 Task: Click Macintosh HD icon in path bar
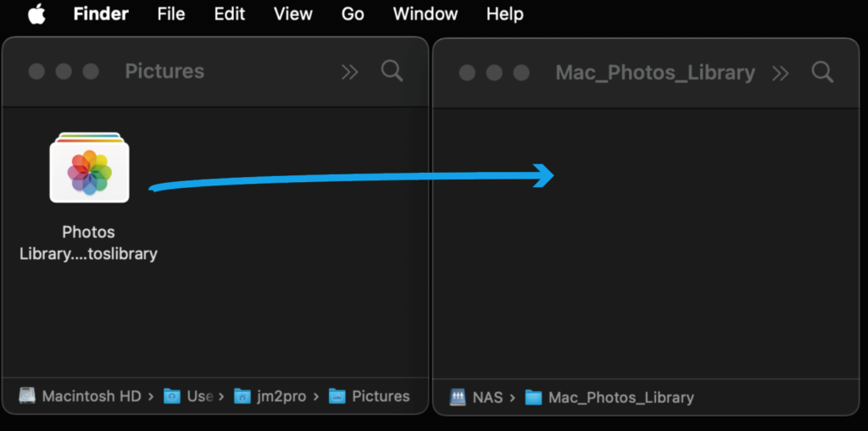28,395
